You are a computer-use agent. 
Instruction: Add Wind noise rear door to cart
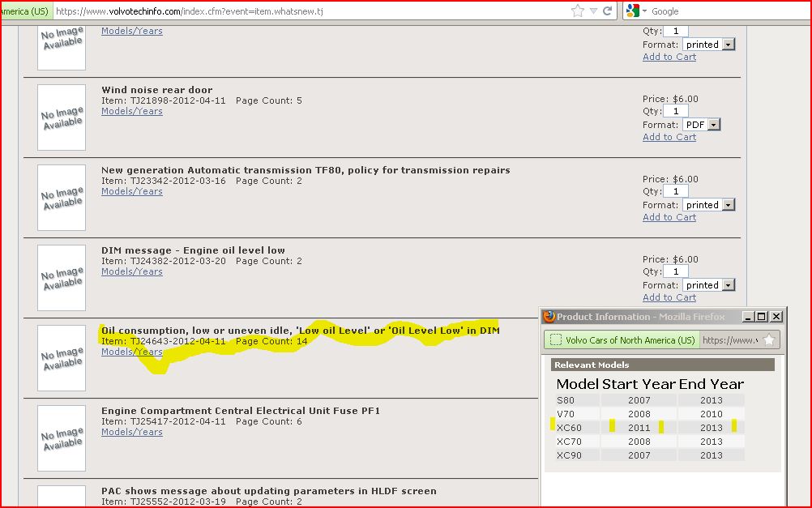click(669, 137)
